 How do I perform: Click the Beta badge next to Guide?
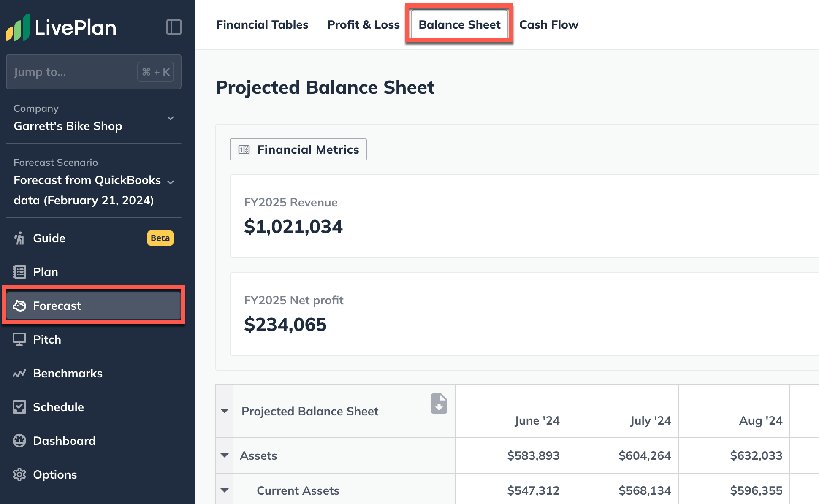160,238
